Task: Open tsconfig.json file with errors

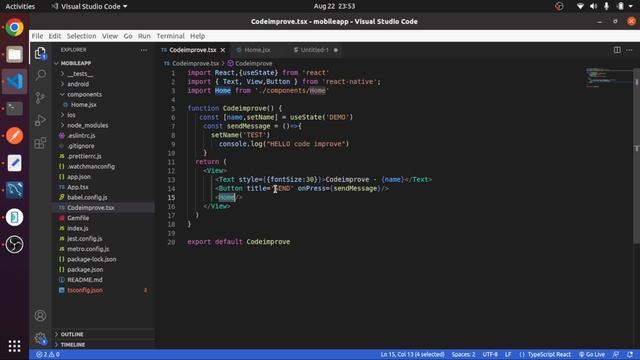Action: (x=85, y=290)
